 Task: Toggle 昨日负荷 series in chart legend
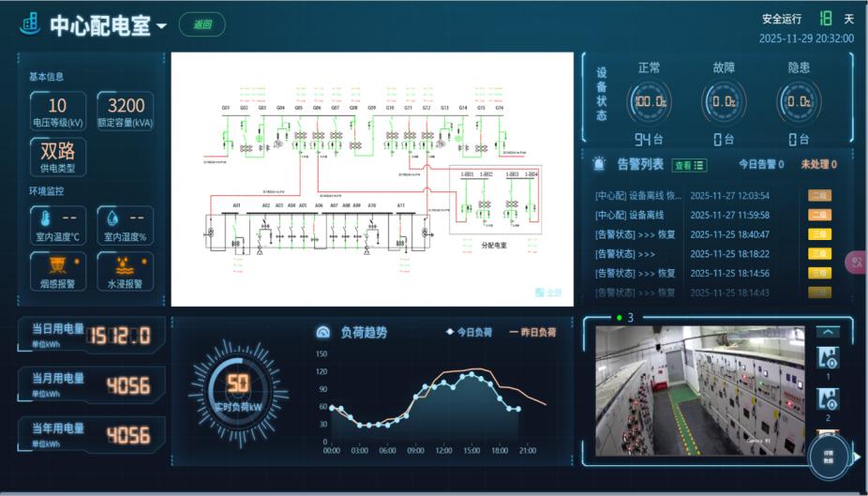pos(531,332)
